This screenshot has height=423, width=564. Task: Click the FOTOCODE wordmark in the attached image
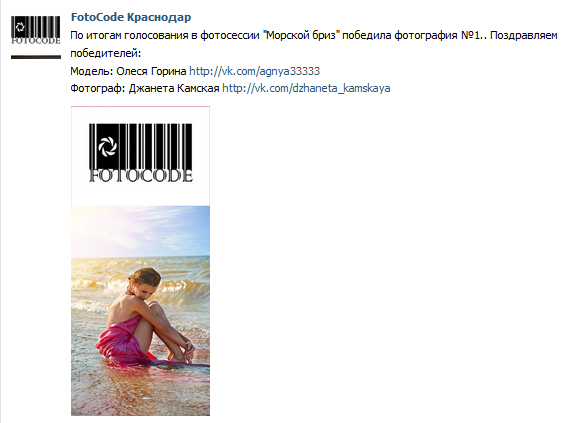(141, 176)
